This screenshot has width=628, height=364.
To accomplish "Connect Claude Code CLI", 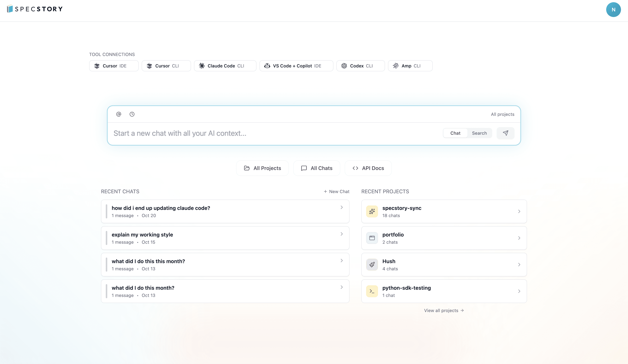I will click(x=225, y=66).
